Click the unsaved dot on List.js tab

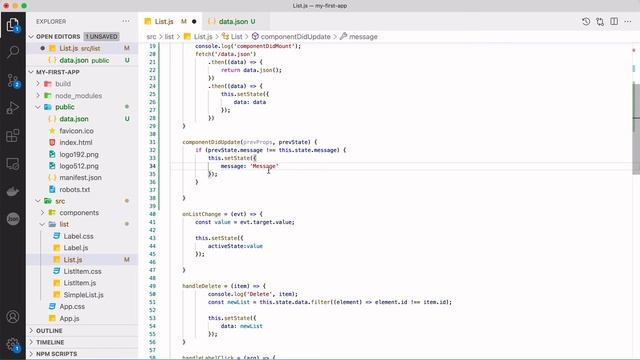194,22
